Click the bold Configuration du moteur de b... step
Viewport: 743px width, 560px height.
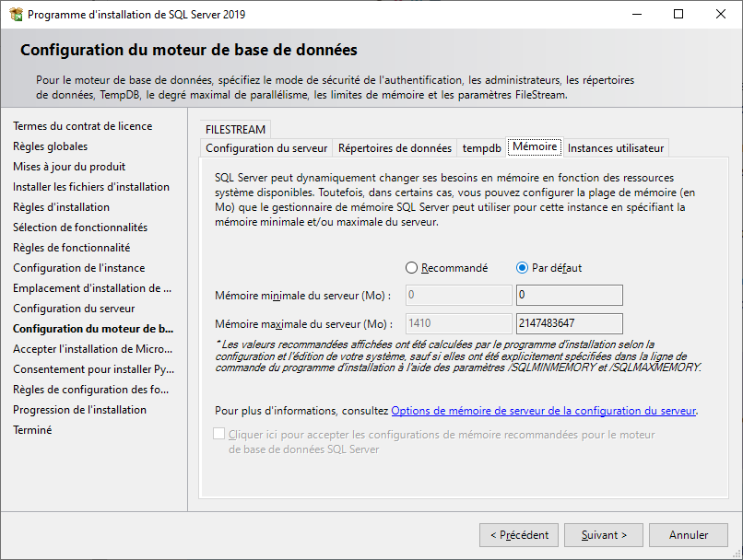(93, 329)
